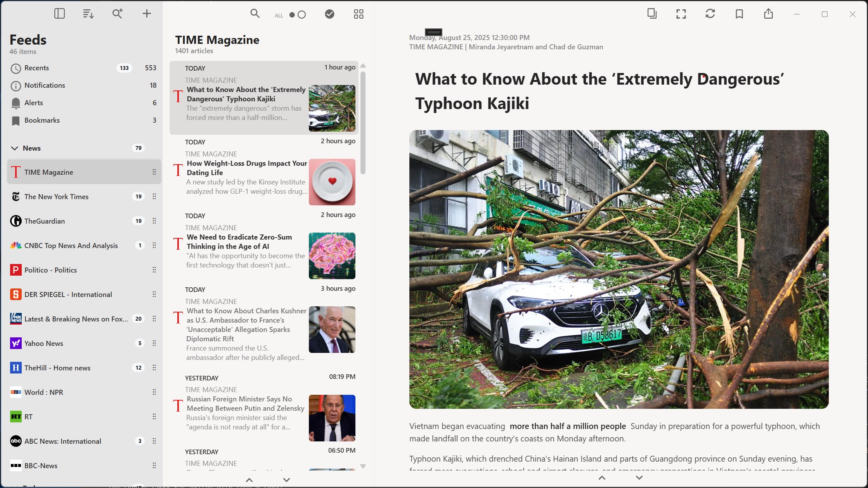The width and height of the screenshot is (868, 488).
Task: Select the RT feed
Action: click(84, 417)
